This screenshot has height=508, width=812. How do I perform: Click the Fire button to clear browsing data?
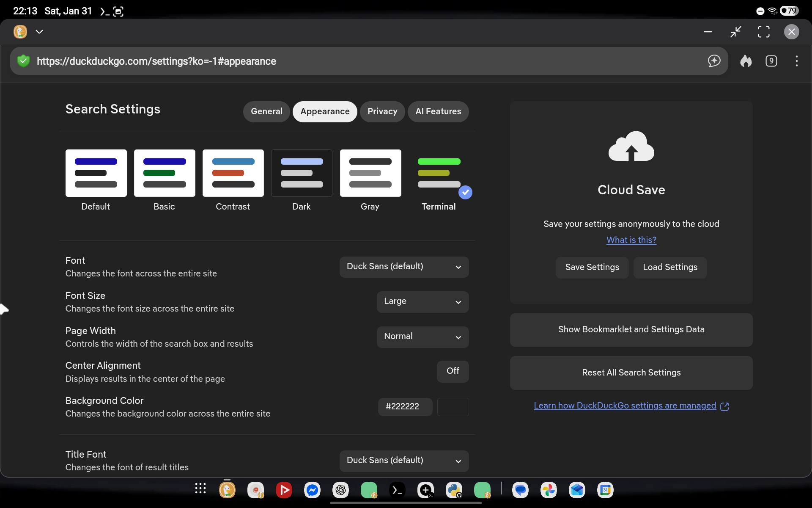(x=746, y=61)
